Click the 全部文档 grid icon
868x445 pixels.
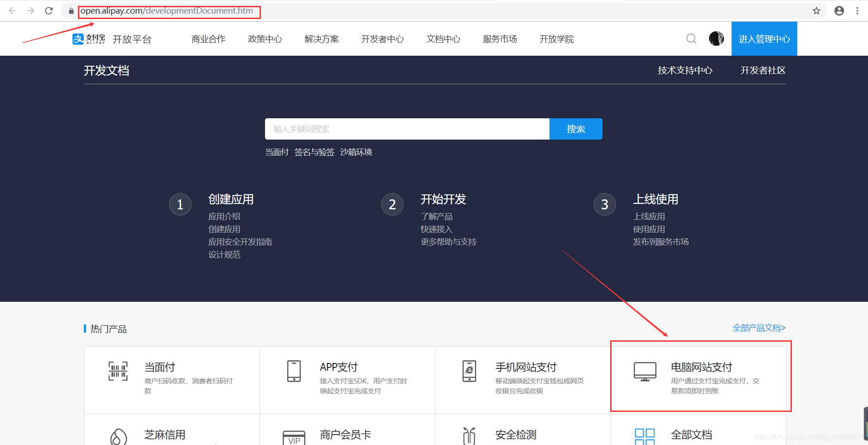(645, 437)
